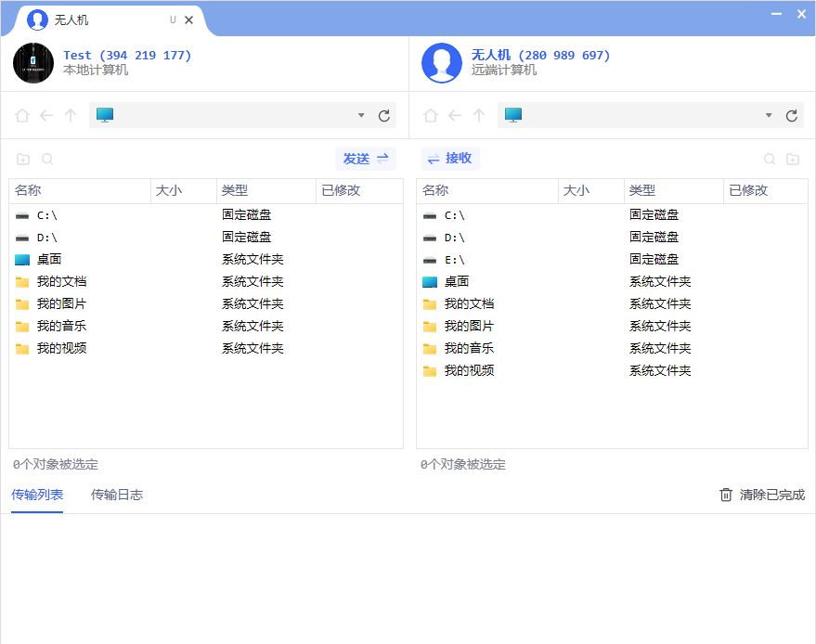Open local path dropdown arrow
This screenshot has width=816, height=644.
(x=360, y=115)
